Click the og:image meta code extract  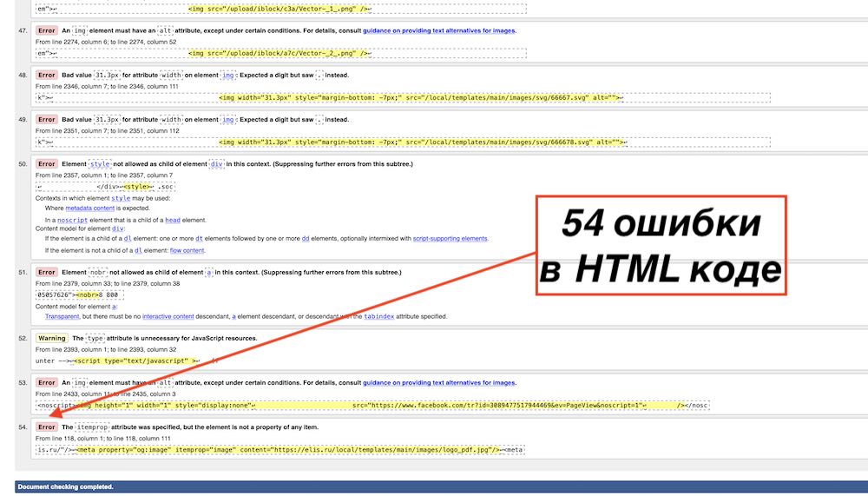pyautogui.click(x=288, y=449)
